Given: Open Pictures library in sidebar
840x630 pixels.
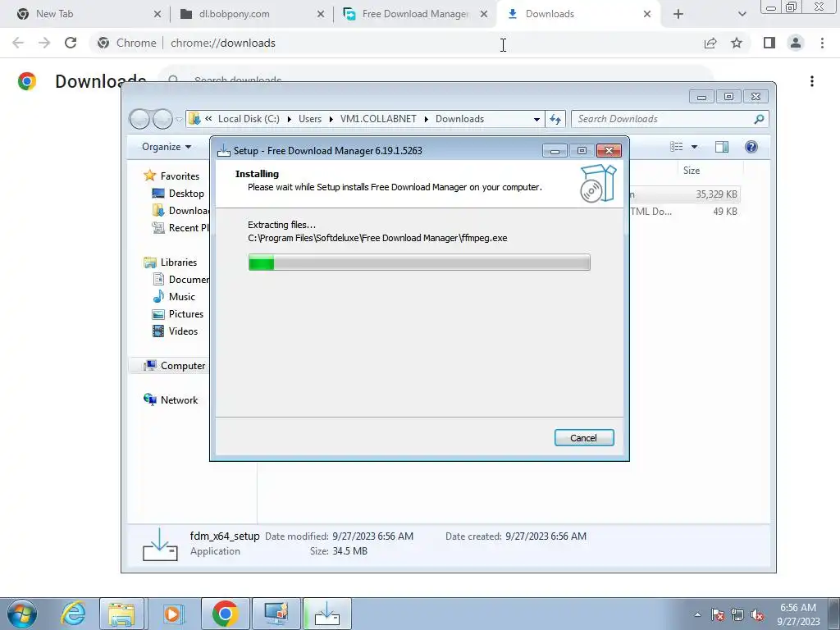Looking at the screenshot, I should [186, 314].
